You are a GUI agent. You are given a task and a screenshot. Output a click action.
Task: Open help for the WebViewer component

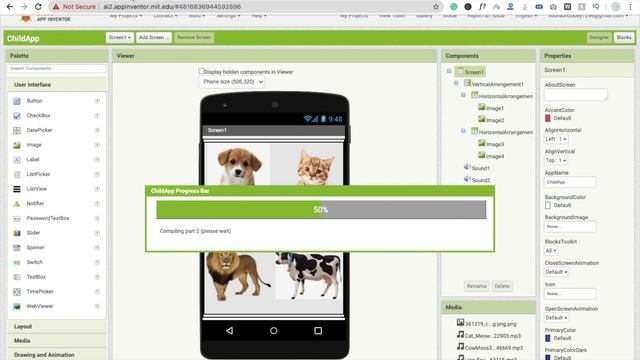coord(97,307)
